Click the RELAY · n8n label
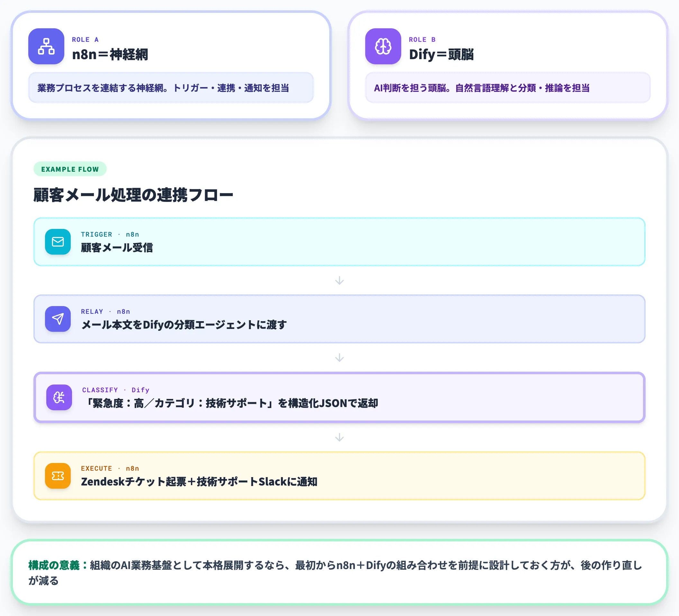The height and width of the screenshot is (616, 679). [105, 312]
